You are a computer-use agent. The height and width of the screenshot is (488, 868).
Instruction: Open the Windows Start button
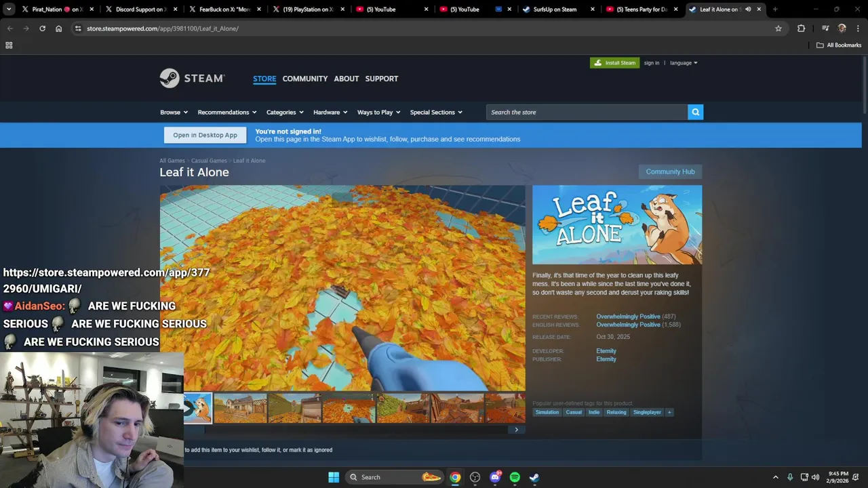[334, 477]
